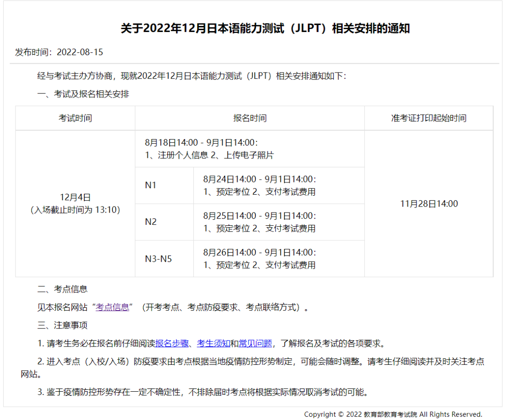Click the 准考证打印起始时间 column header
The width and height of the screenshot is (509, 420).
(x=429, y=118)
